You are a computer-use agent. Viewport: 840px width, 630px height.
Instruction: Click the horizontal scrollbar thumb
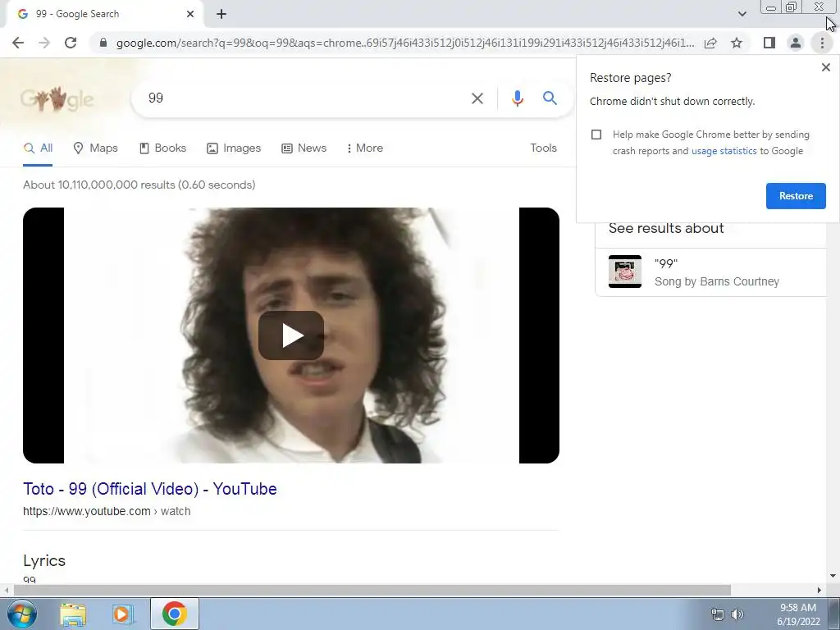pyautogui.click(x=372, y=591)
